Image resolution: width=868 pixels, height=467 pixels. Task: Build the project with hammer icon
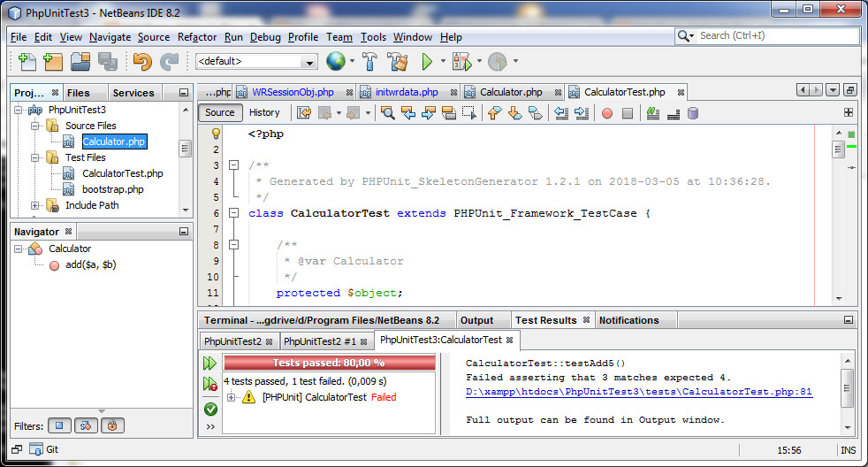[369, 62]
